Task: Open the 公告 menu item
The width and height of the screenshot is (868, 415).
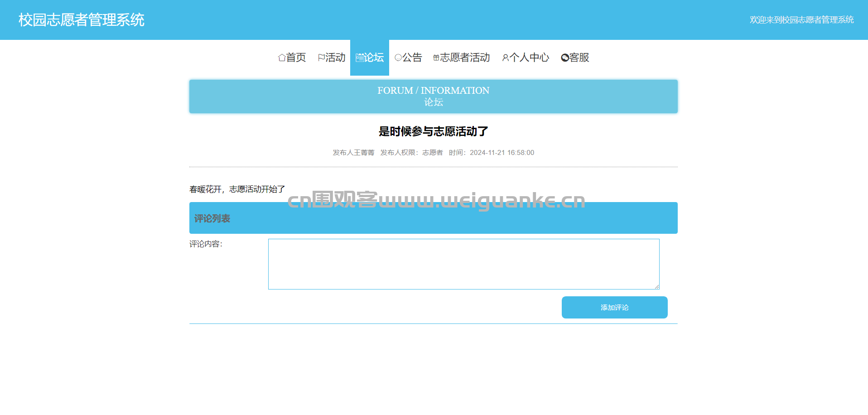Action: (408, 58)
